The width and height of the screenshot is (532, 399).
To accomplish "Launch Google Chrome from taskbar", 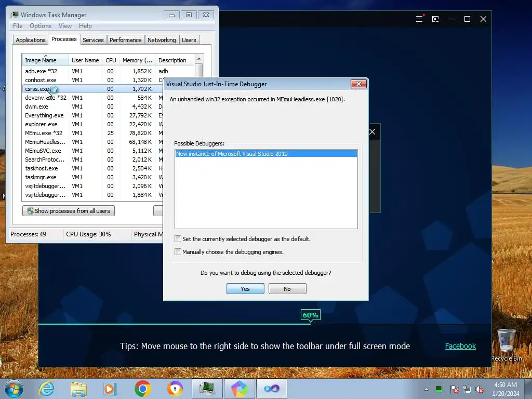I will (142, 389).
